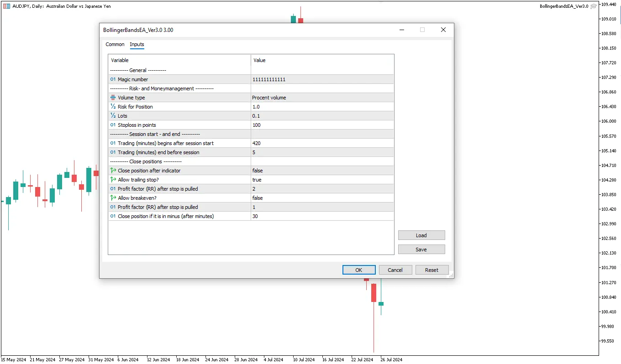621x364 pixels.
Task: Click the Volume type enum icon
Action: [113, 98]
